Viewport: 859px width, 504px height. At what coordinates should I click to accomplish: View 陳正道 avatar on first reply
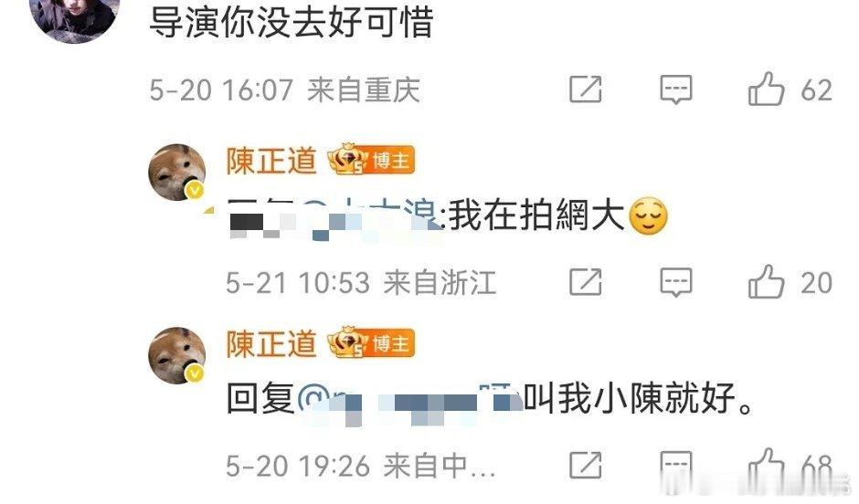(x=177, y=173)
